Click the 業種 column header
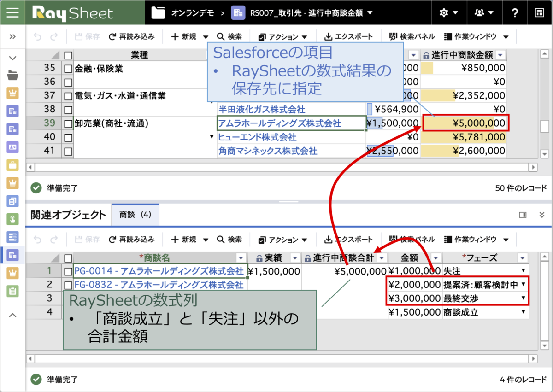Image resolution: width=553 pixels, height=392 pixels. pyautogui.click(x=140, y=55)
